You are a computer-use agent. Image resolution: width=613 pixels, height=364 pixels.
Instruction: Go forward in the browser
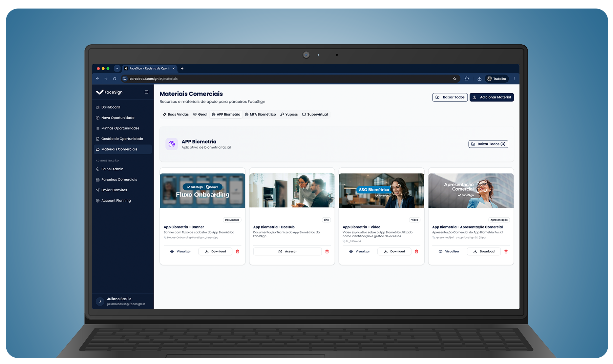point(106,79)
